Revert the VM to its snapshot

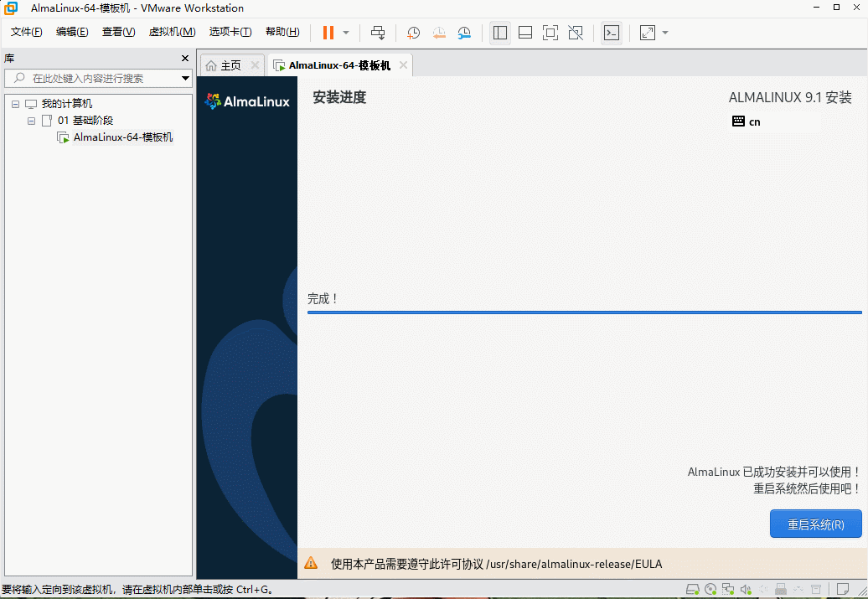pos(438,33)
